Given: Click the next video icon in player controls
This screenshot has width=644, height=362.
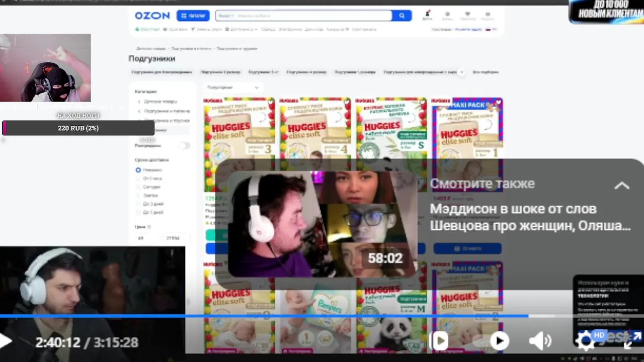Looking at the screenshot, I should (440, 341).
